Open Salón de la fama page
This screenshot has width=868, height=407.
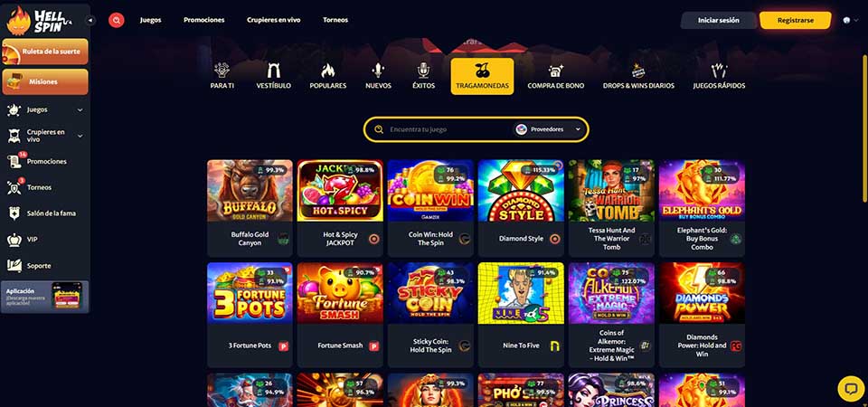pos(45,213)
